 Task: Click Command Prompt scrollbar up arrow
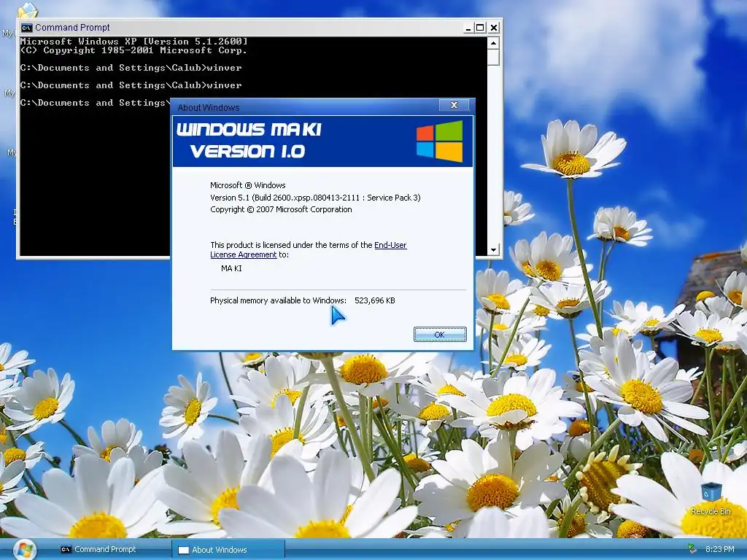[x=493, y=43]
